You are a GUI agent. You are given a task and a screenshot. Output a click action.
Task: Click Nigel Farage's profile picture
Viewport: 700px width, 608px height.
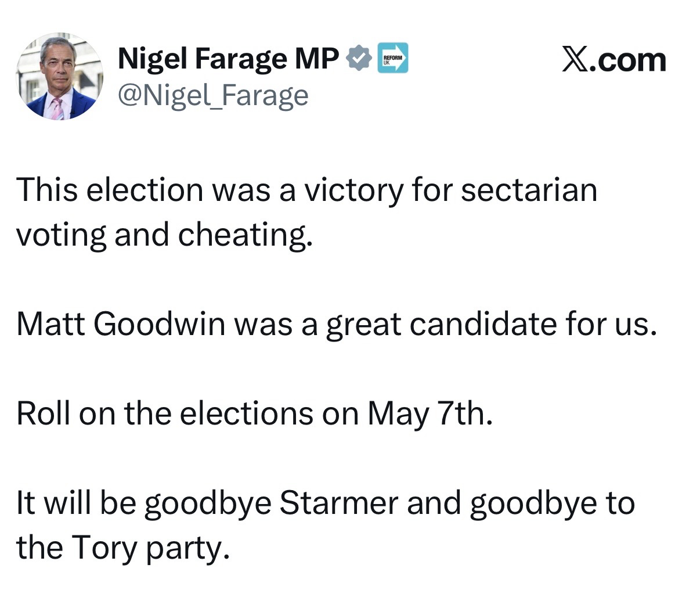coord(59,76)
